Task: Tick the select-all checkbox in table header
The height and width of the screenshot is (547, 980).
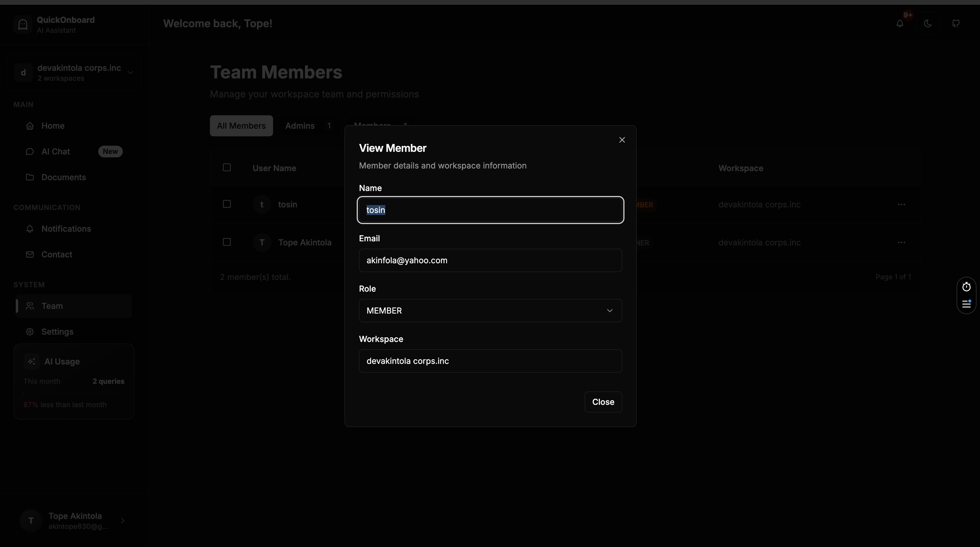Action: click(227, 168)
